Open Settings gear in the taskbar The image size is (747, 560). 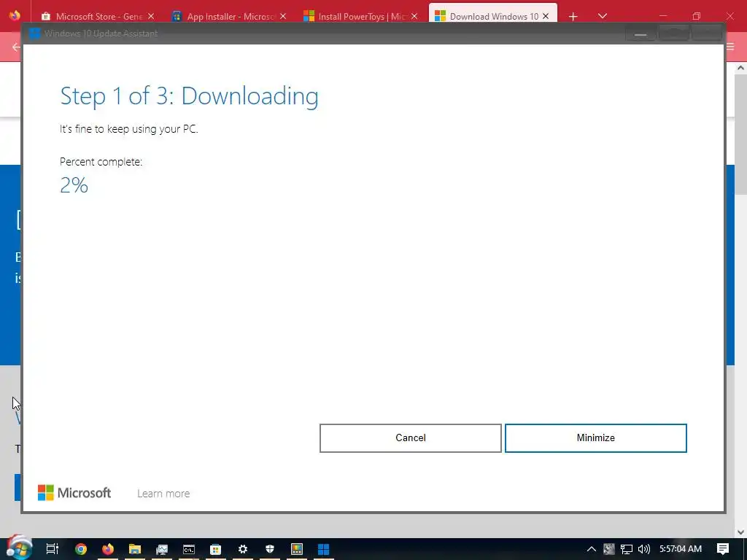click(243, 549)
